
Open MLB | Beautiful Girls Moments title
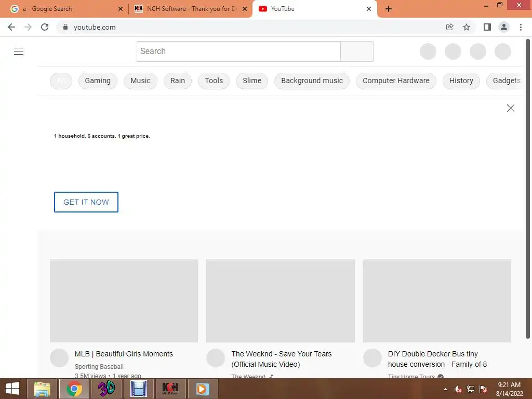point(124,354)
